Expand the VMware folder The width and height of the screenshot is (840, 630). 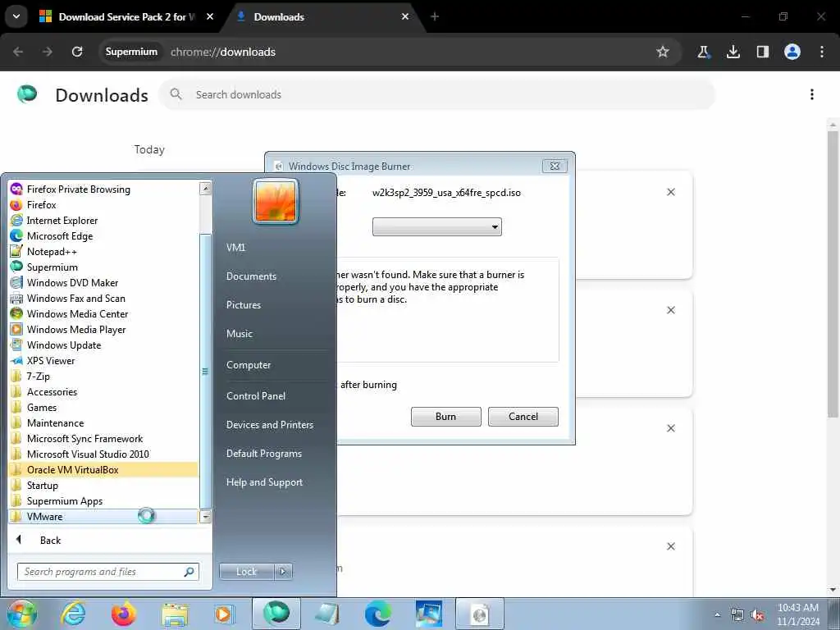point(103,517)
